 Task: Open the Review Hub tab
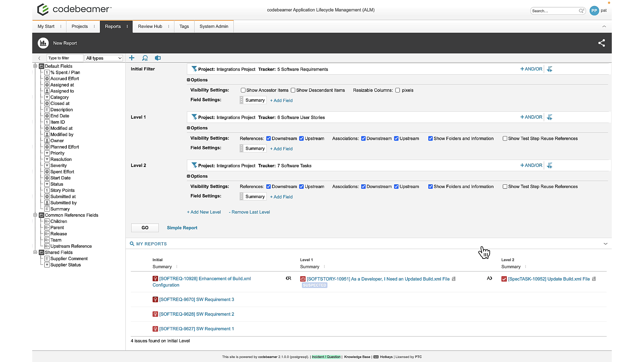pos(150,26)
